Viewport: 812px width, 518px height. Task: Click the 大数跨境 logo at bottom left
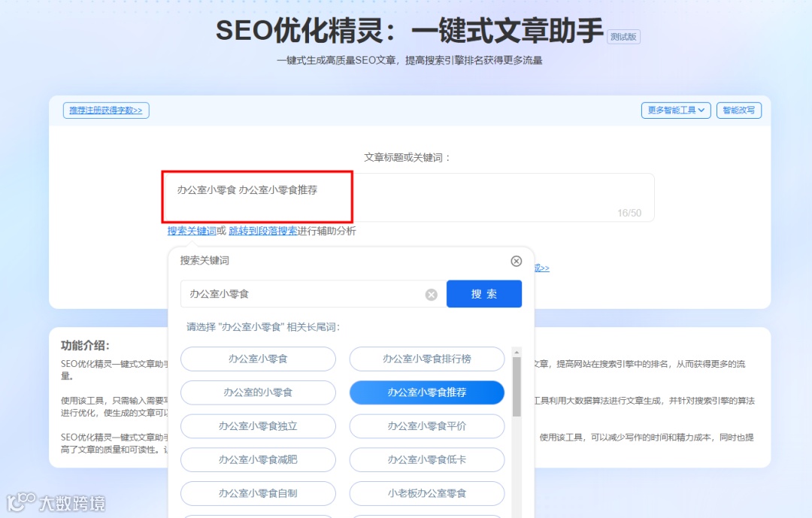[56, 502]
